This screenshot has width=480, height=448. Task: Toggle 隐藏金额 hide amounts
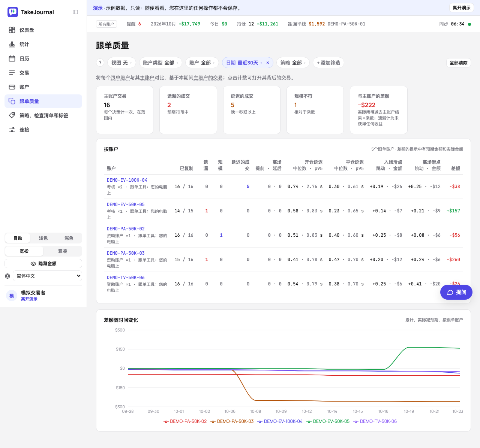tap(43, 264)
